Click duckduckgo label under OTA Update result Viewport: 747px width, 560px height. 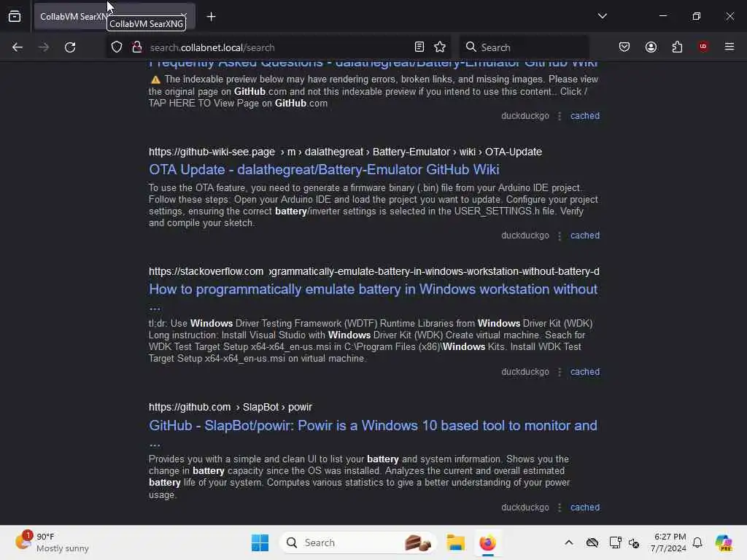point(525,236)
